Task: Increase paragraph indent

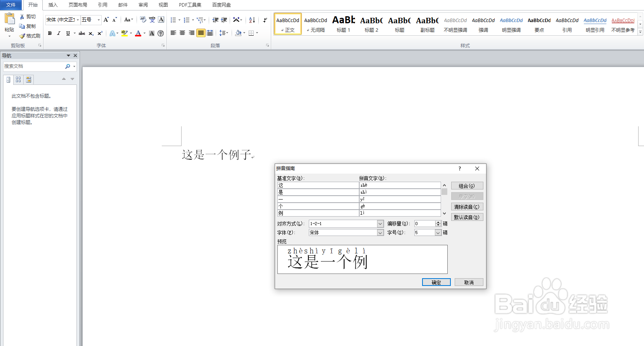Action: 224,20
